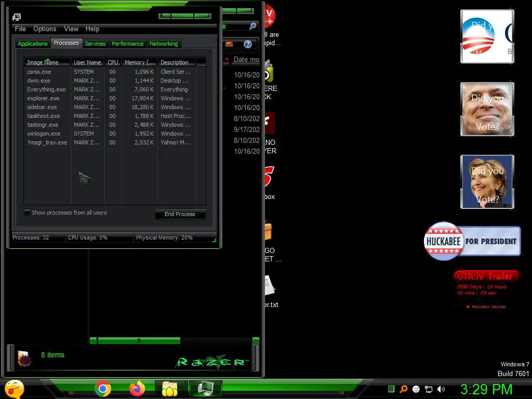Click the orange preview pane icon in Explorer
Image resolution: width=532 pixels, height=399 pixels.
pos(229,44)
